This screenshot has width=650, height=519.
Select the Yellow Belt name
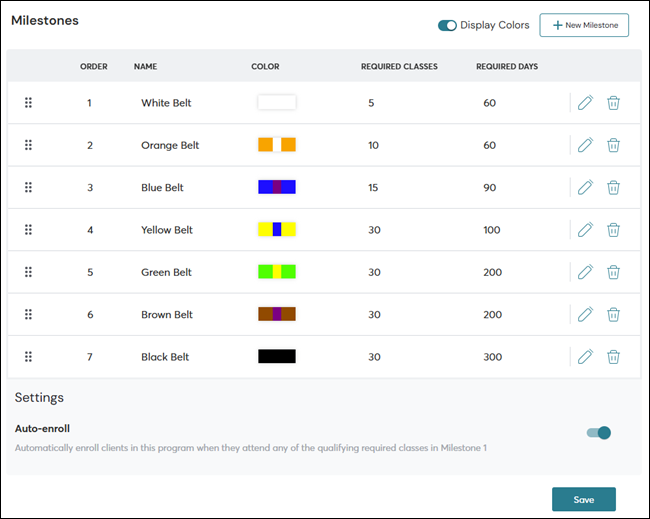pos(167,230)
